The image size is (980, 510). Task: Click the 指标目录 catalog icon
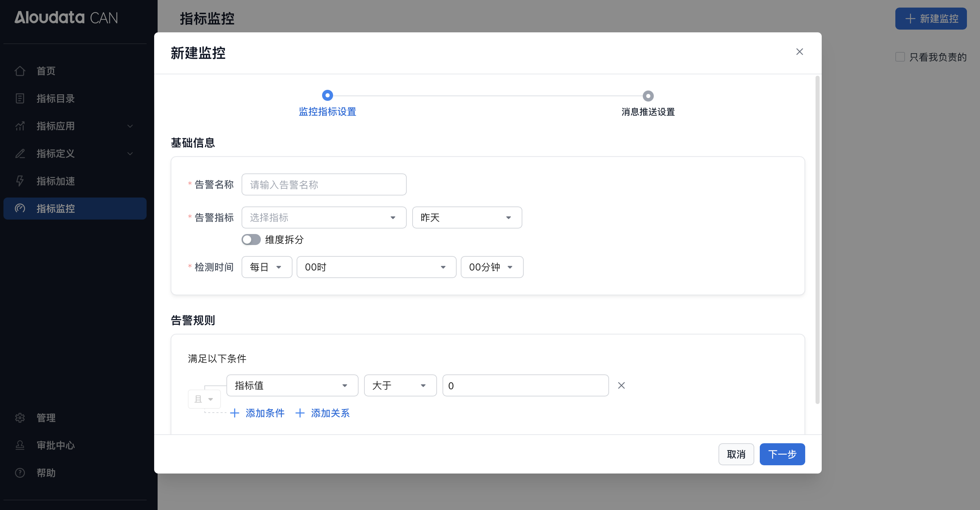coord(20,98)
